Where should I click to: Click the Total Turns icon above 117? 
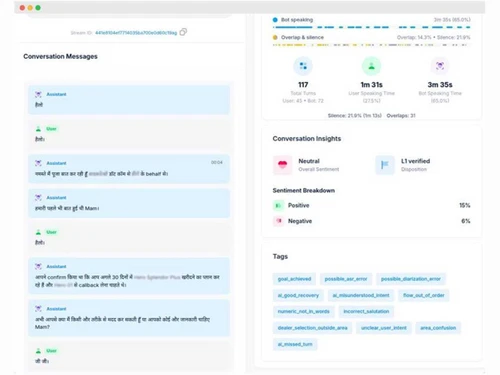[x=303, y=66]
